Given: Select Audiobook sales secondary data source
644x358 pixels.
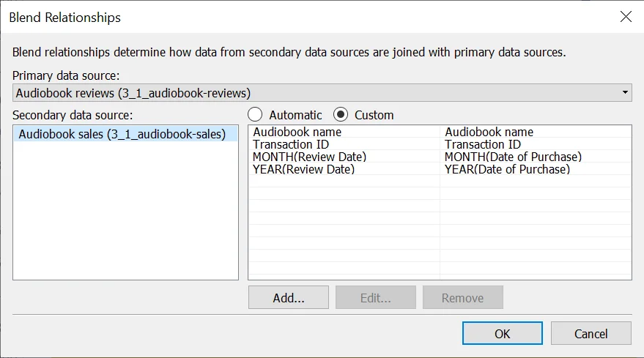Looking at the screenshot, I should point(122,134).
